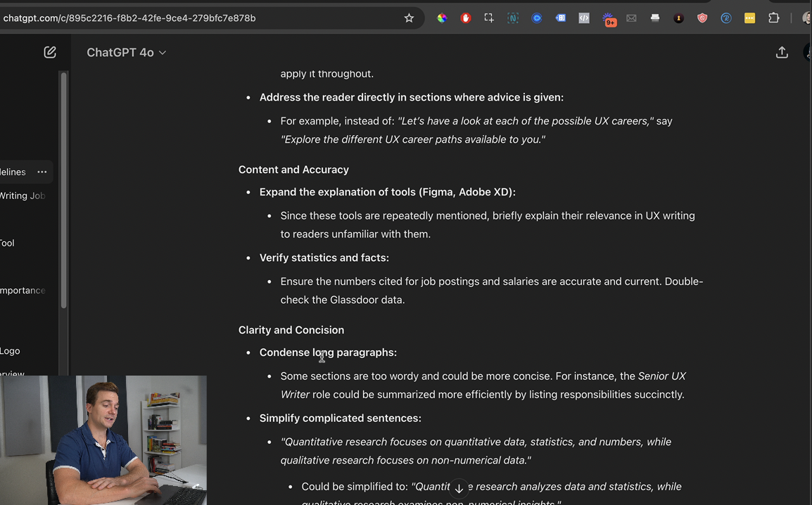
Task: Select the chat ending in 'Logo' in sidebar
Action: tap(11, 351)
